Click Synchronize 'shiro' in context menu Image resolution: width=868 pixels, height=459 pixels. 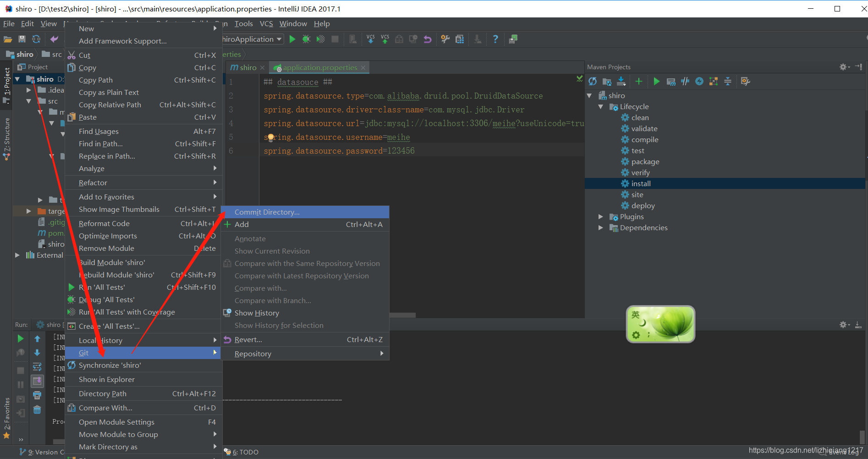143,365
